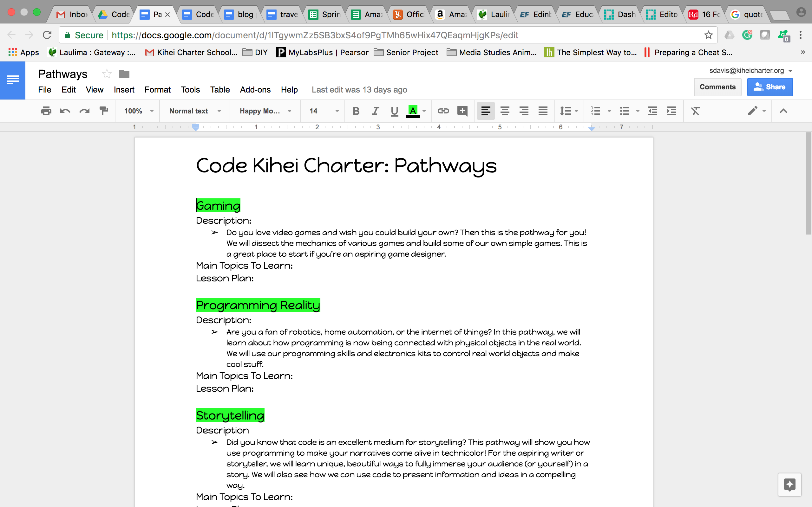Click the browser address bar URL
The image size is (812, 507).
click(315, 35)
